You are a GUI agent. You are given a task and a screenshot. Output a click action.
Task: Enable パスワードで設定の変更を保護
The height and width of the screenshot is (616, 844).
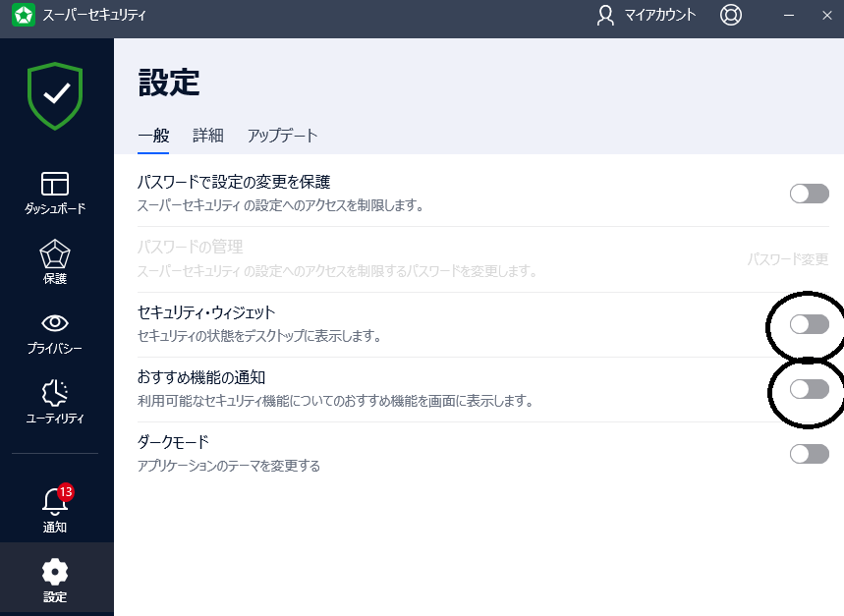coord(809,194)
